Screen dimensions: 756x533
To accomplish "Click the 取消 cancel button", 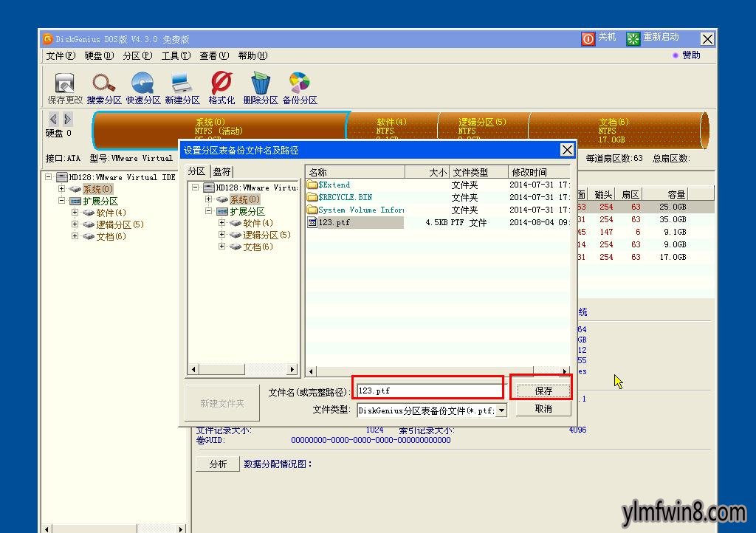I will [543, 409].
